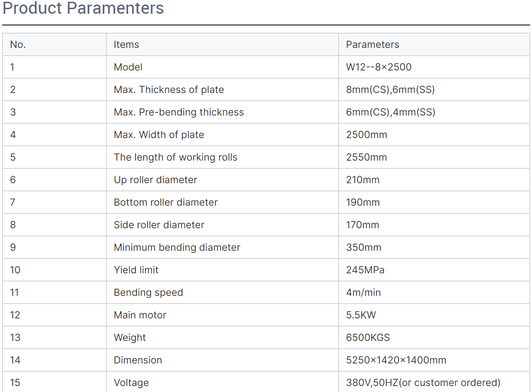Click the 245MPa yield limit value

click(365, 270)
